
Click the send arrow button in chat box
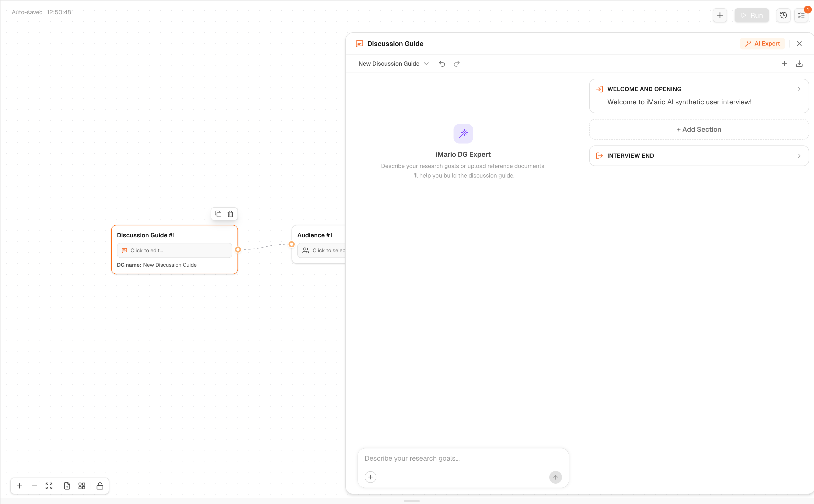click(555, 477)
